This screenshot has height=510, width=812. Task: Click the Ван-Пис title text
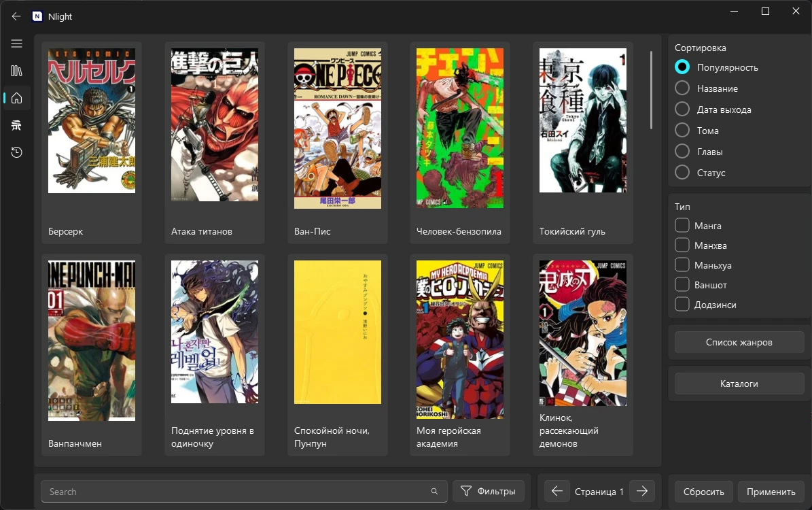tap(313, 231)
